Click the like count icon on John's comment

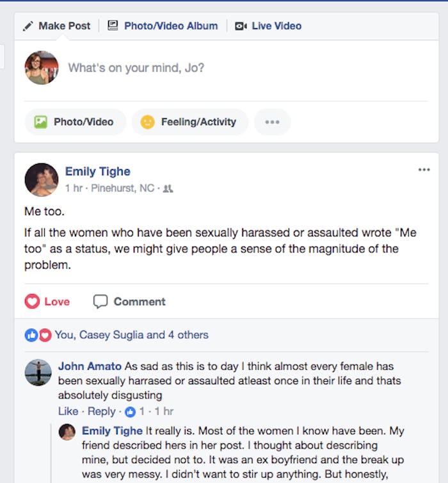pyautogui.click(x=130, y=411)
